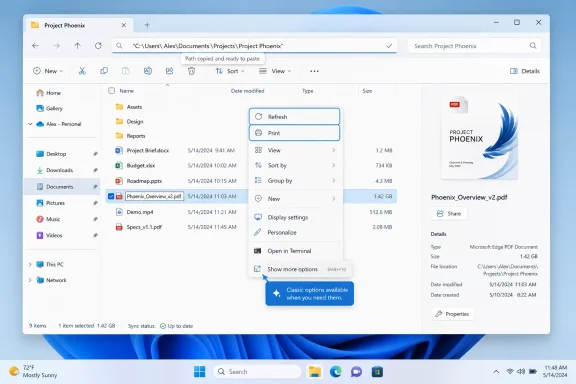Choose Open in Terminal
The height and width of the screenshot is (384, 576).
[295, 251]
